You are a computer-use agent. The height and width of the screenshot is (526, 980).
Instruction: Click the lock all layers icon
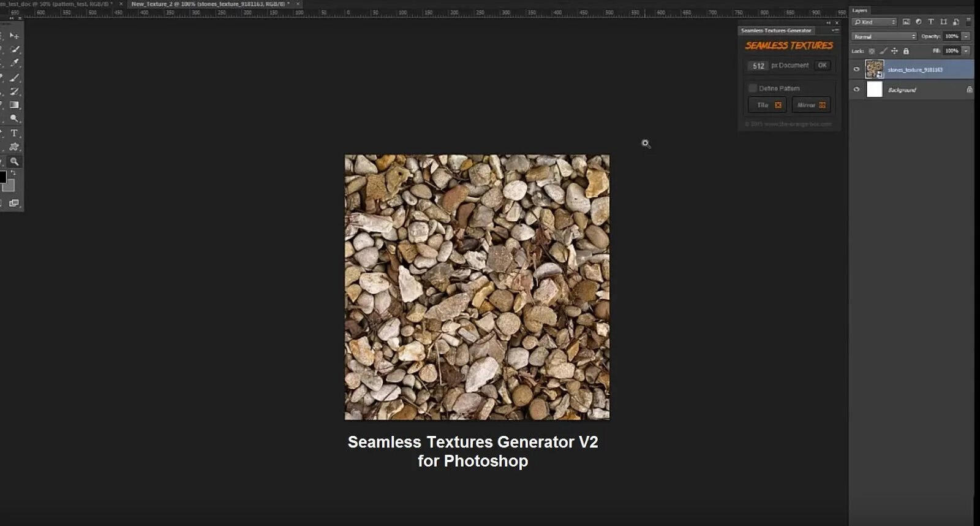pyautogui.click(x=906, y=51)
